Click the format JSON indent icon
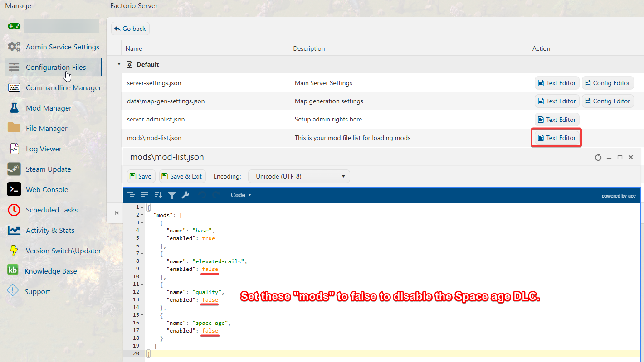644x362 pixels. tap(131, 195)
